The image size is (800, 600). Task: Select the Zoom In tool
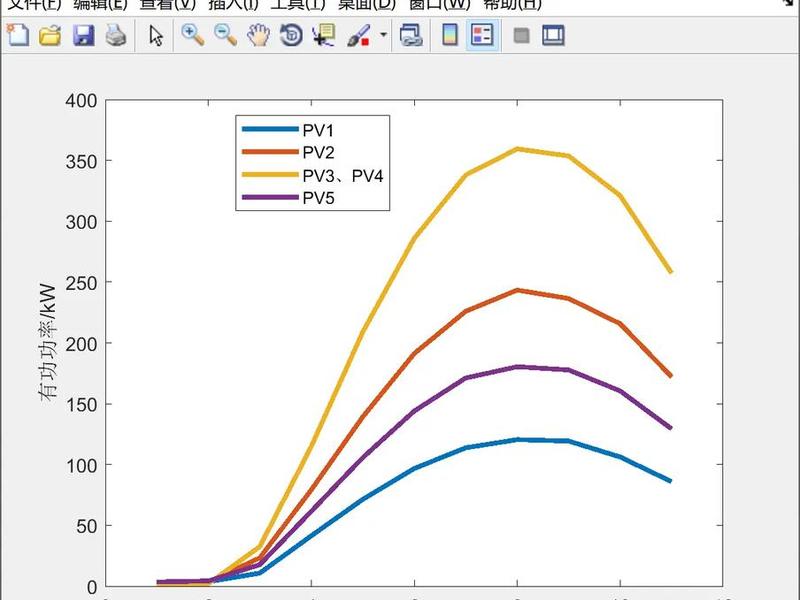click(x=193, y=35)
